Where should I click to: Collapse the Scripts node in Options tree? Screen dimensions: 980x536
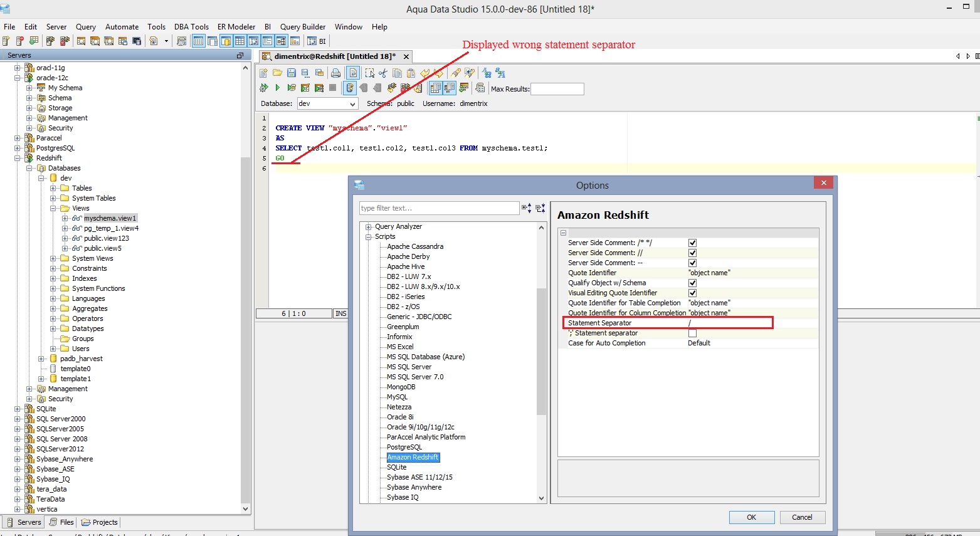(369, 236)
